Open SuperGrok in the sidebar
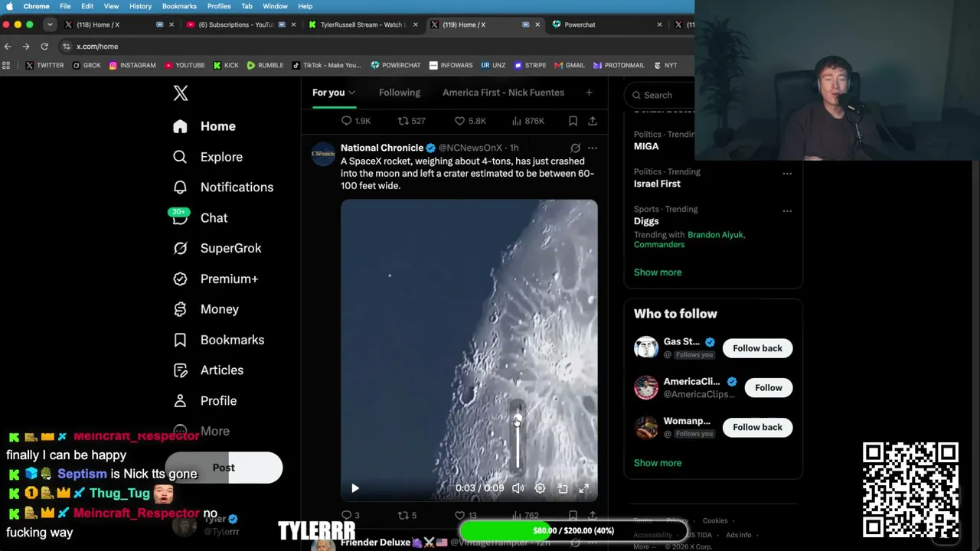 [217, 248]
